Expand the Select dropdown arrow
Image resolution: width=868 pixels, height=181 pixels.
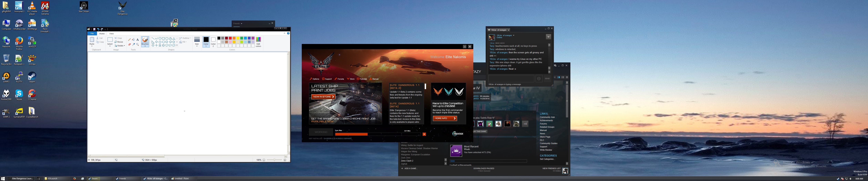[x=110, y=46]
